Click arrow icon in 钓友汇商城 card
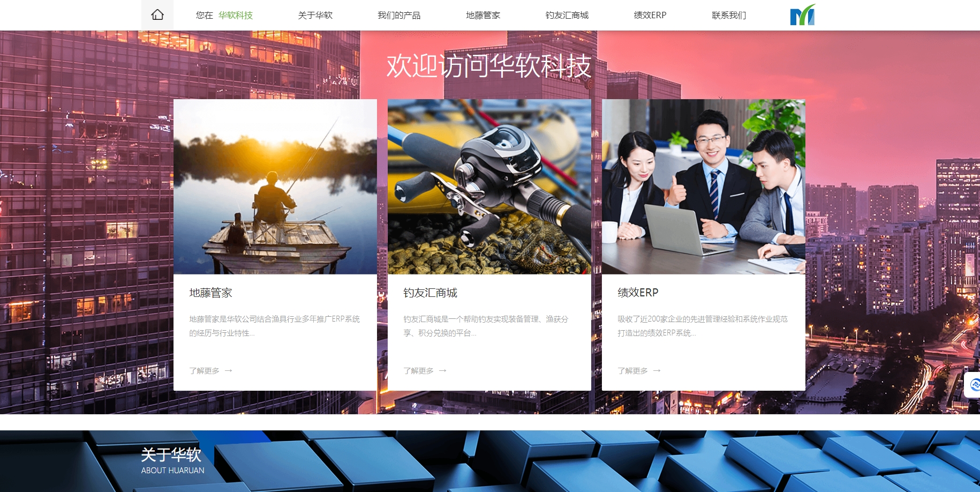The width and height of the screenshot is (980, 492). click(x=443, y=371)
